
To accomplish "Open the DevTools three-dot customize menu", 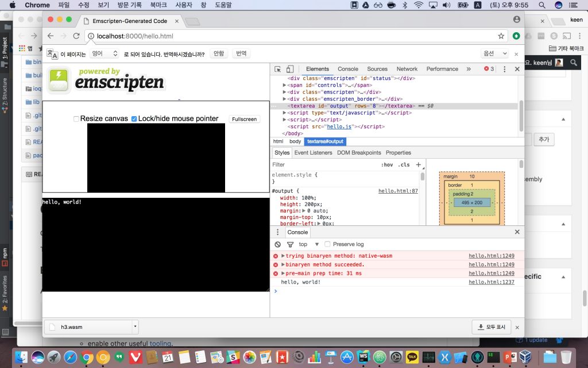I will click(x=505, y=69).
